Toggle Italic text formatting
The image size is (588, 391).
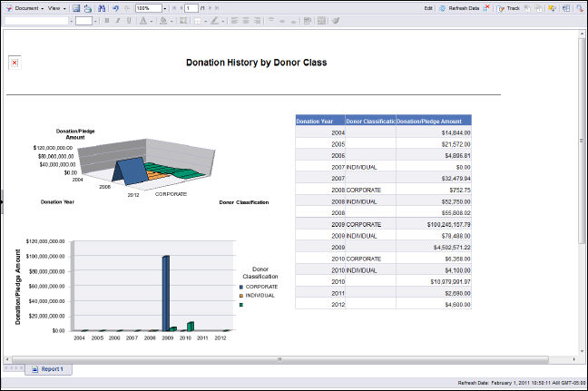pyautogui.click(x=117, y=20)
